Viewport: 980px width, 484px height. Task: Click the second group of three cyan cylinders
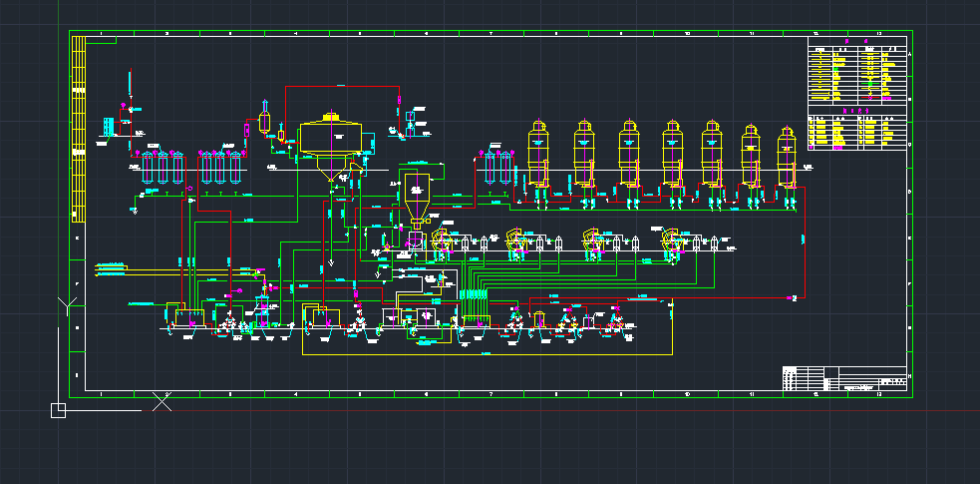coord(220,168)
